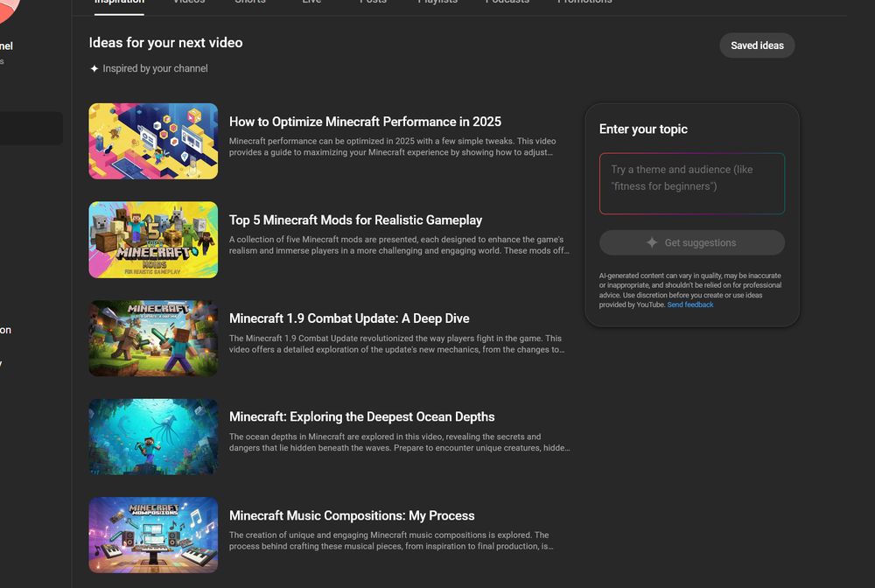The width and height of the screenshot is (875, 588).
Task: Click description starting A collection of five Minecraft mods
Action: click(x=399, y=245)
